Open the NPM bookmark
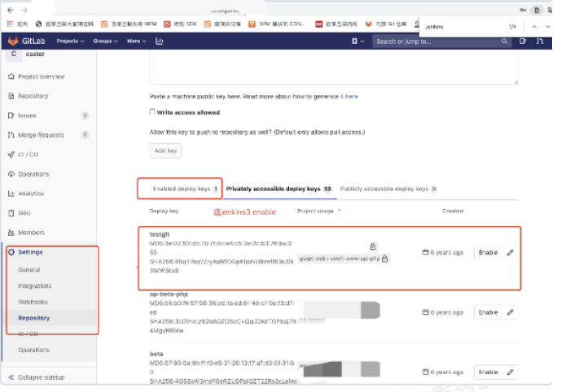 [129, 24]
